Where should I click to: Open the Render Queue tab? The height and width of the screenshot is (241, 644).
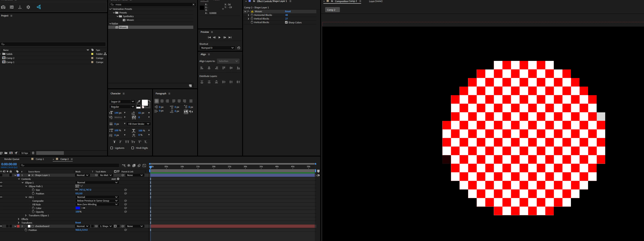(12, 159)
